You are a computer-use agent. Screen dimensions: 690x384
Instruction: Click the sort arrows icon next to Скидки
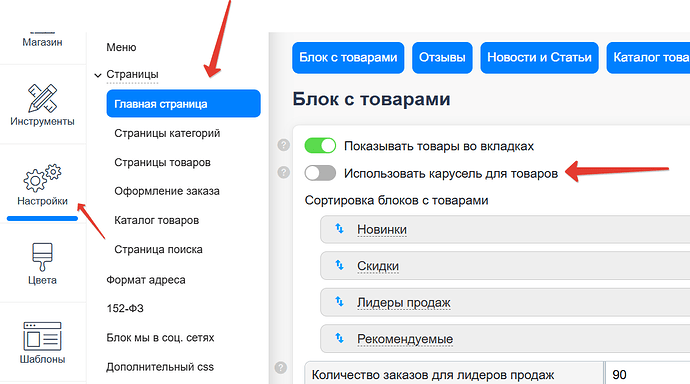pyautogui.click(x=339, y=265)
